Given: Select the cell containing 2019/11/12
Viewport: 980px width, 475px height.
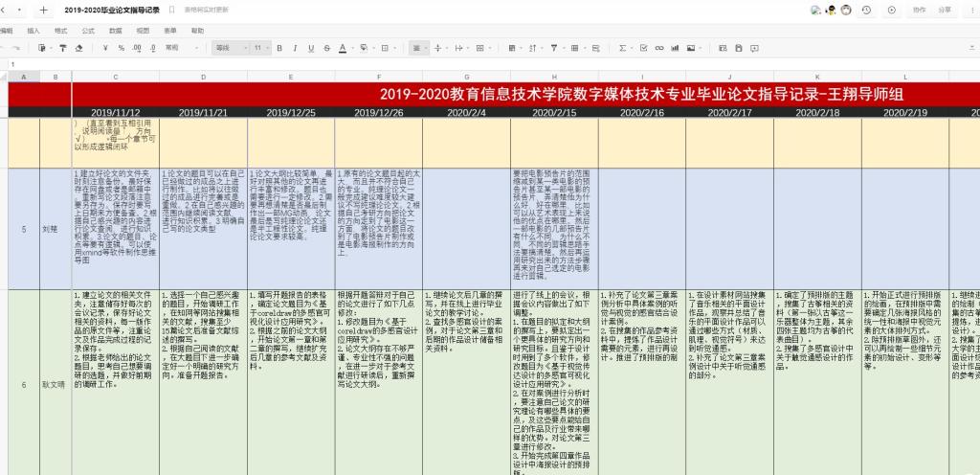Looking at the screenshot, I should click(x=115, y=112).
